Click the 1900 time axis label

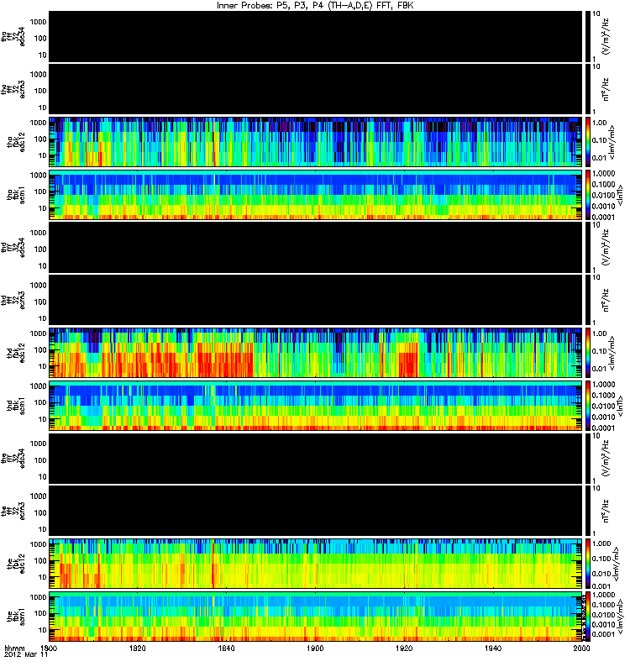315,648
